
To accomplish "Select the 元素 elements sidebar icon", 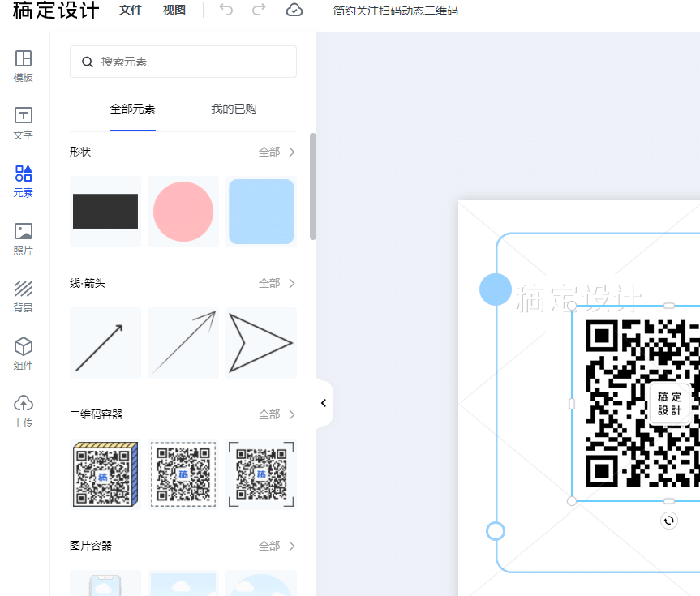I will 24,182.
